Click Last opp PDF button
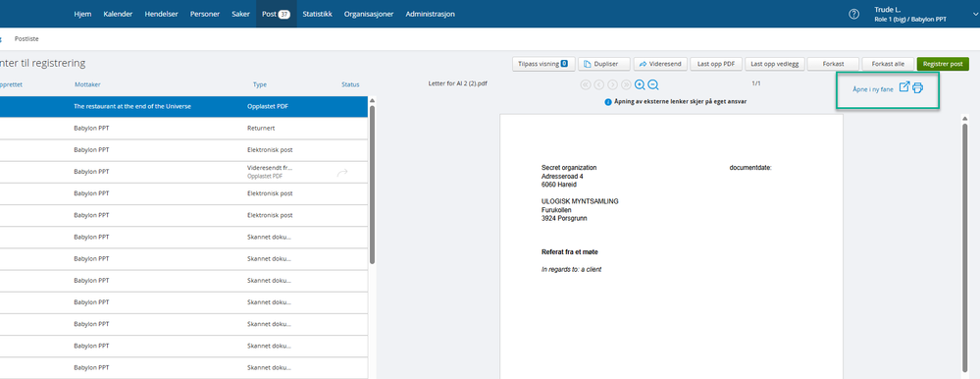Image resolution: width=980 pixels, height=379 pixels. tap(716, 64)
